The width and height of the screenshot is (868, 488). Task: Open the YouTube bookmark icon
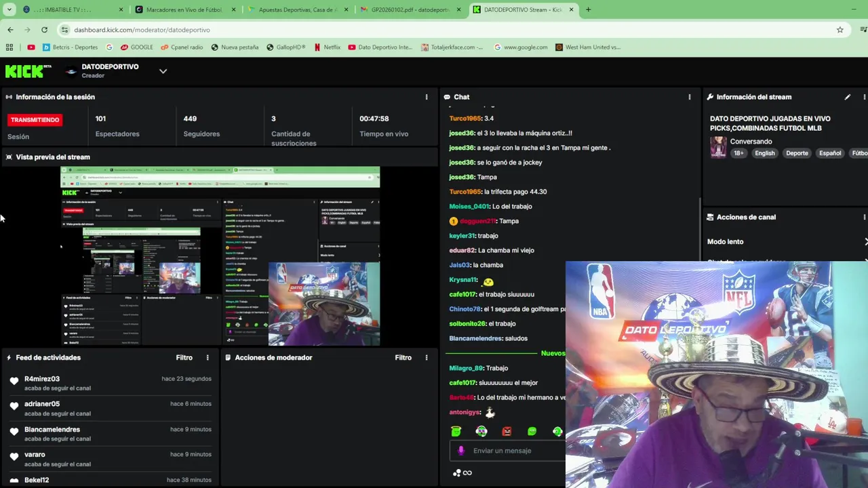[x=31, y=47]
